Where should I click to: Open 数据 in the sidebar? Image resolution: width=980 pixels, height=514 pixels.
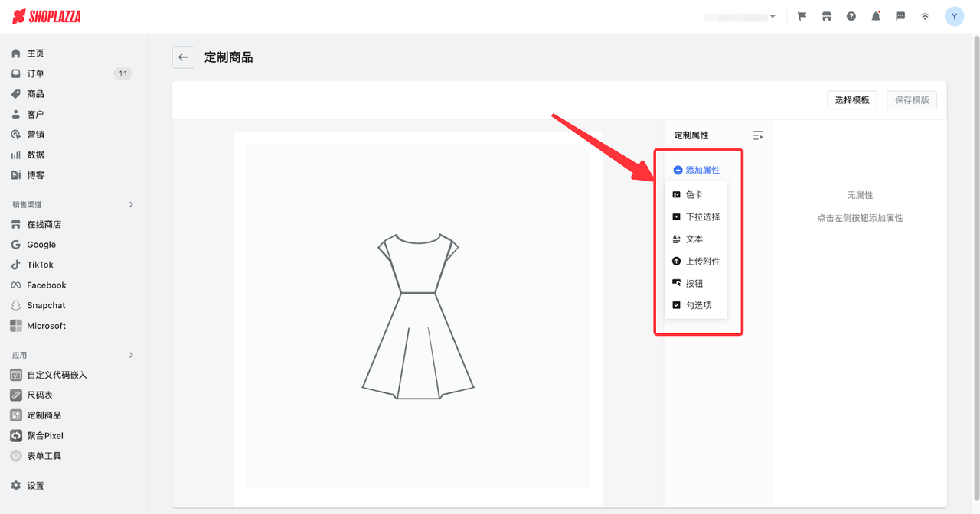click(34, 154)
